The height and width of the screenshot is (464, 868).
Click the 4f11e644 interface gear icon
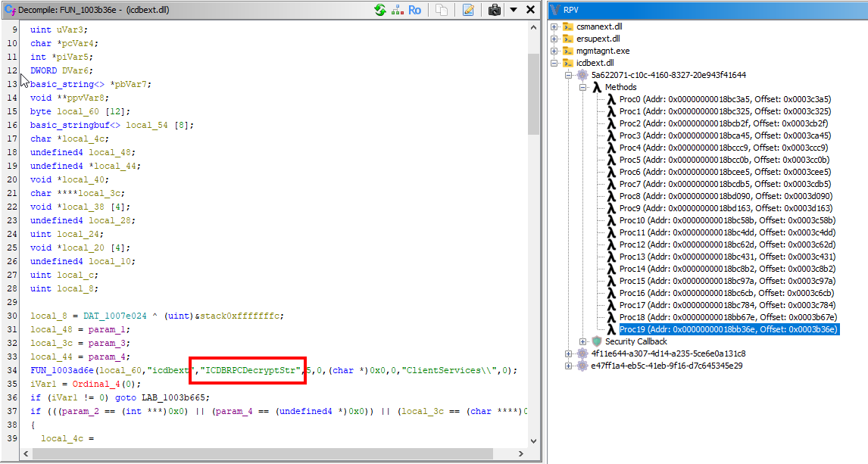tap(582, 354)
